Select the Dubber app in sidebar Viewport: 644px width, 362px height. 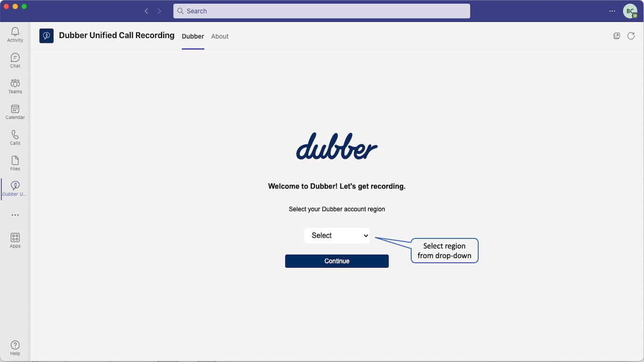(x=15, y=189)
